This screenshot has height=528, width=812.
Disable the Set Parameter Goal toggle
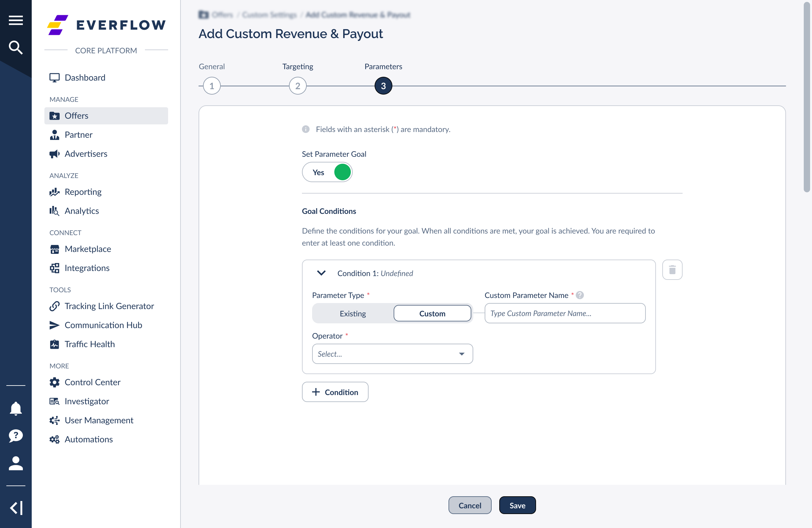coord(327,172)
